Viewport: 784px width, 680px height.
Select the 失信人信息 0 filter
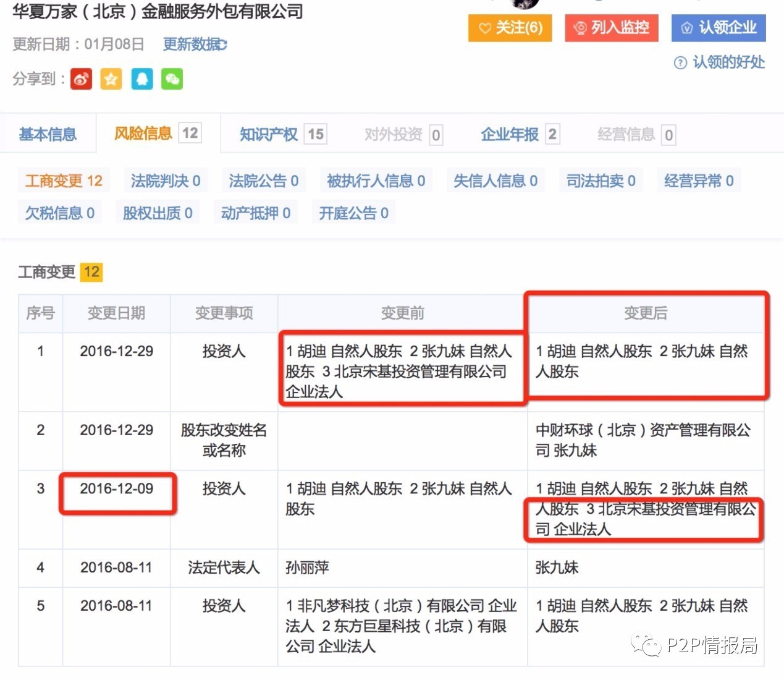tap(495, 181)
